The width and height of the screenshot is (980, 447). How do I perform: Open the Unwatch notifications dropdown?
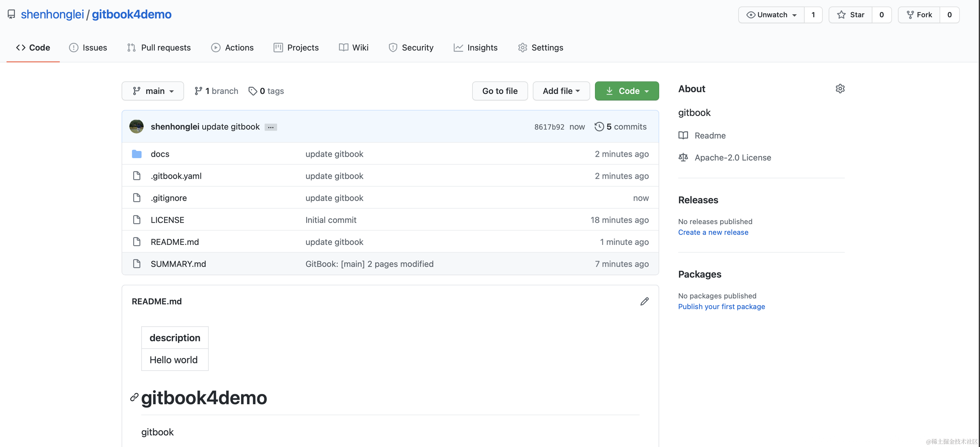click(772, 15)
